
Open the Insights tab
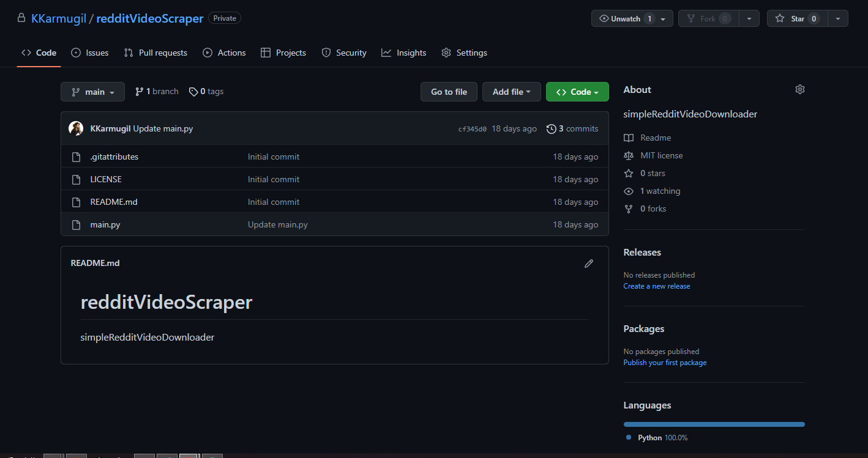tap(403, 53)
